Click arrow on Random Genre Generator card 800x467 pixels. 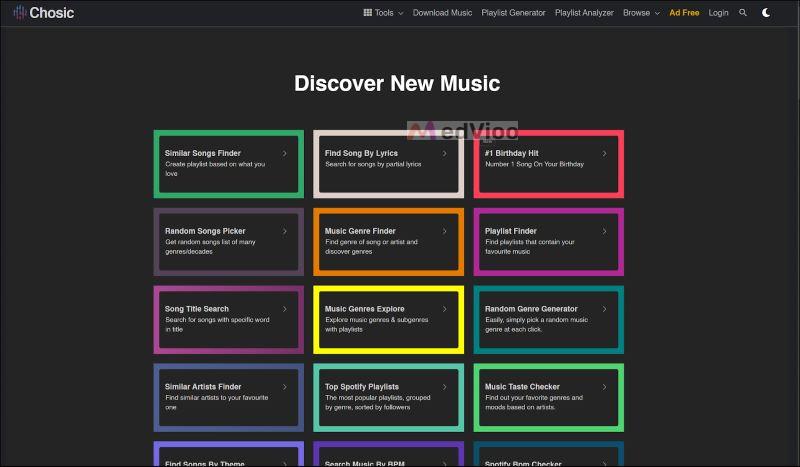[605, 309]
